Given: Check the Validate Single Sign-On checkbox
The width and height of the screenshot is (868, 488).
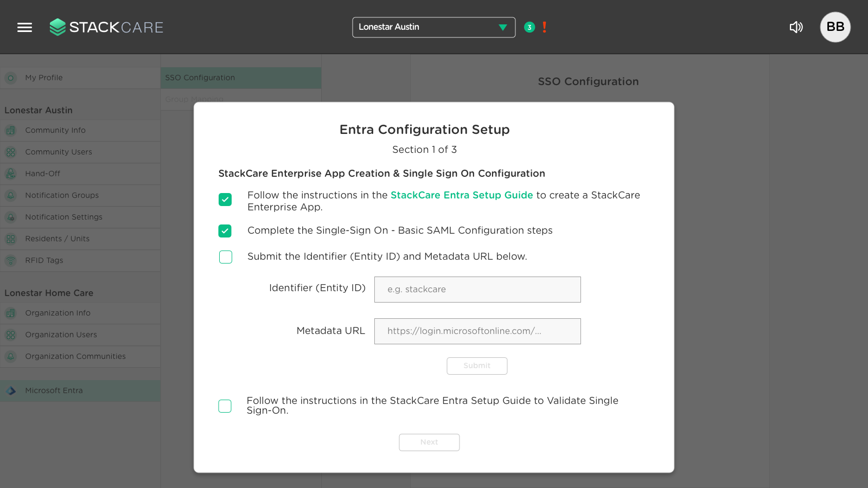Looking at the screenshot, I should pos(225,406).
